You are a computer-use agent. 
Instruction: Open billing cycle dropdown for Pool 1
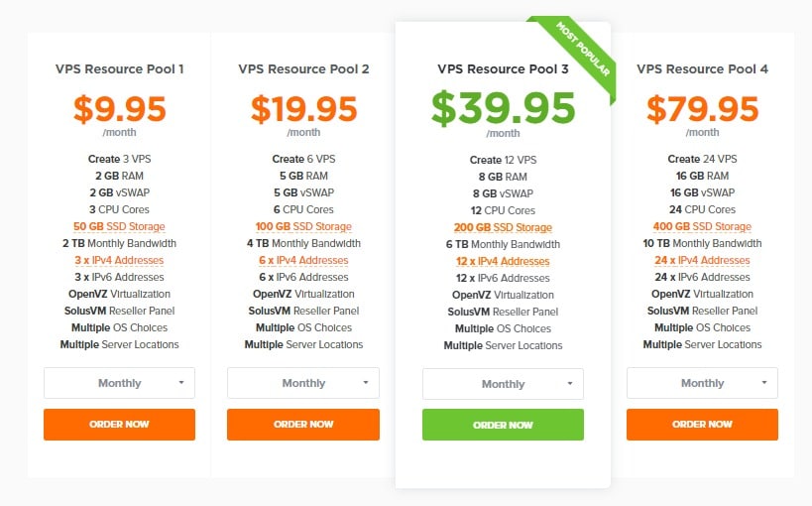pos(119,383)
